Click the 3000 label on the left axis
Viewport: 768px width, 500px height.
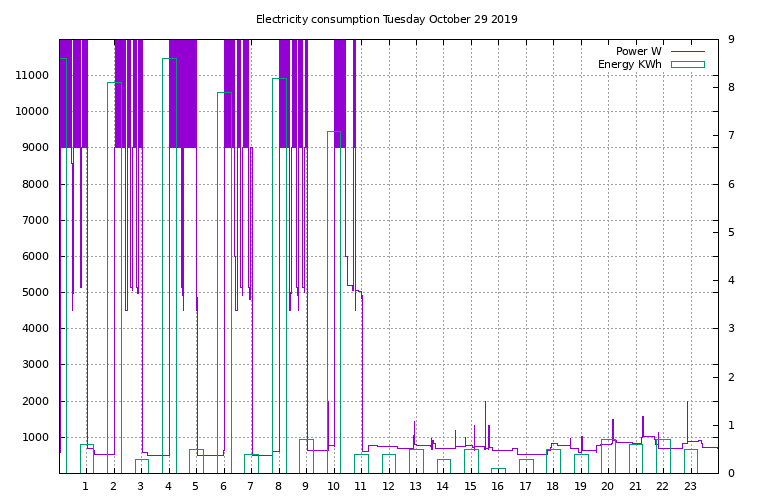coord(35,364)
